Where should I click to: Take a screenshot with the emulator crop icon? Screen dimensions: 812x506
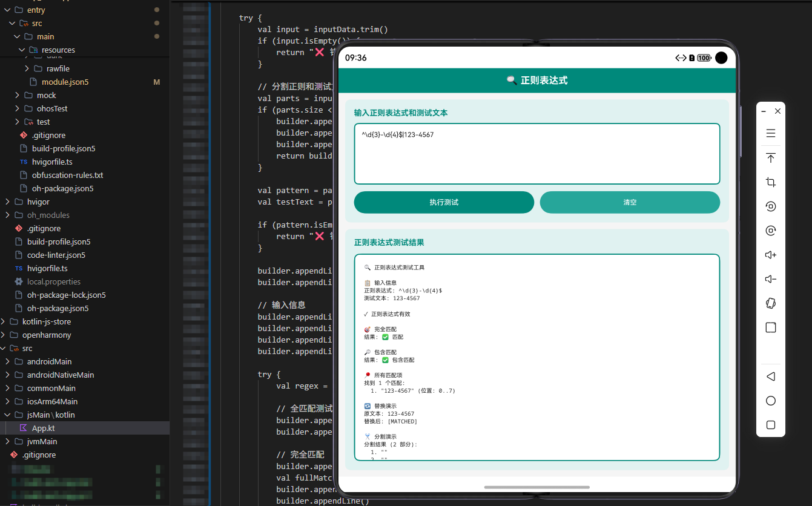(x=771, y=182)
